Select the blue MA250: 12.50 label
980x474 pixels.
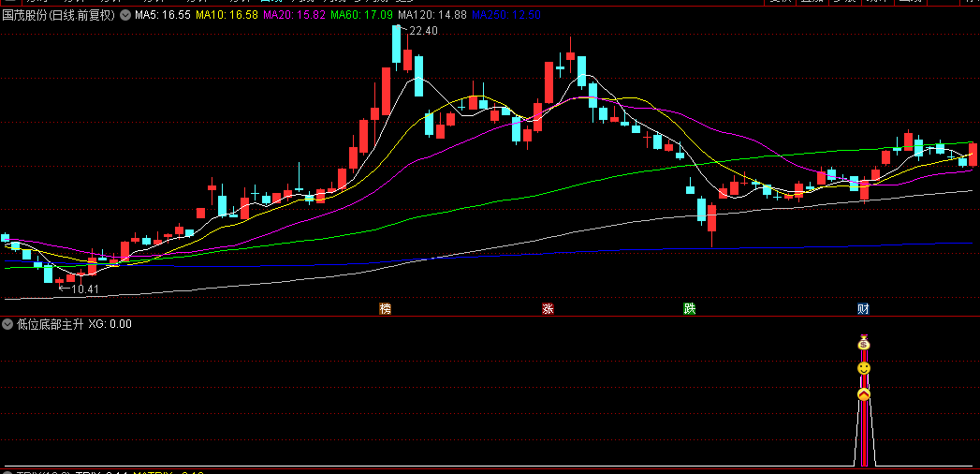pyautogui.click(x=506, y=15)
